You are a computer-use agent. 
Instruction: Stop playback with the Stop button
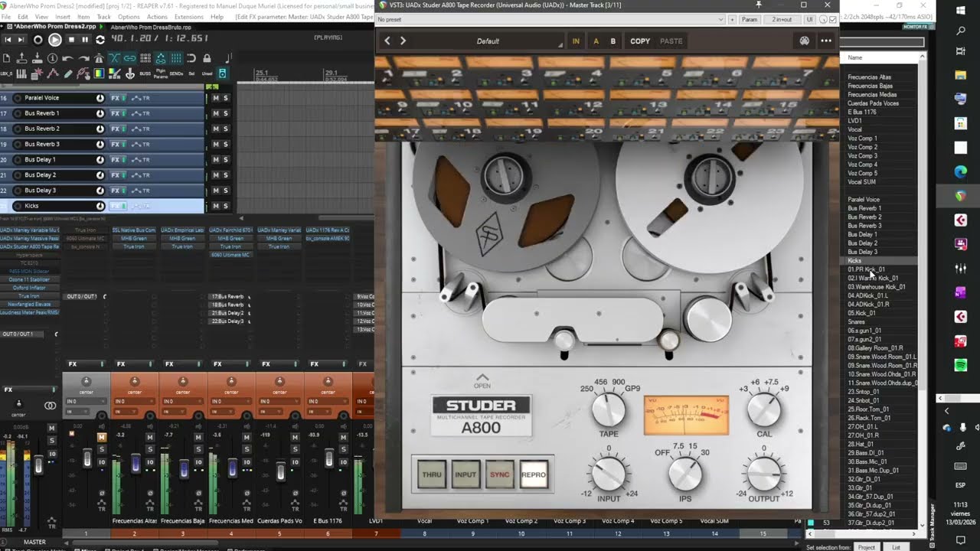(x=71, y=40)
